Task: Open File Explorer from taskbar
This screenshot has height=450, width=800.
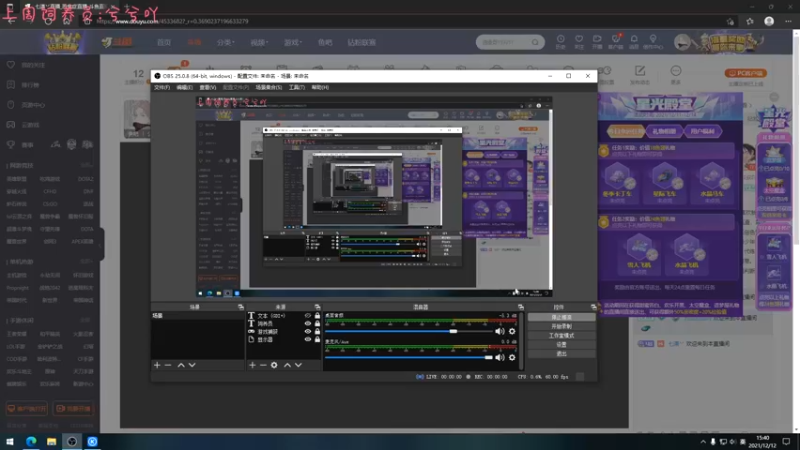Action: pos(52,442)
